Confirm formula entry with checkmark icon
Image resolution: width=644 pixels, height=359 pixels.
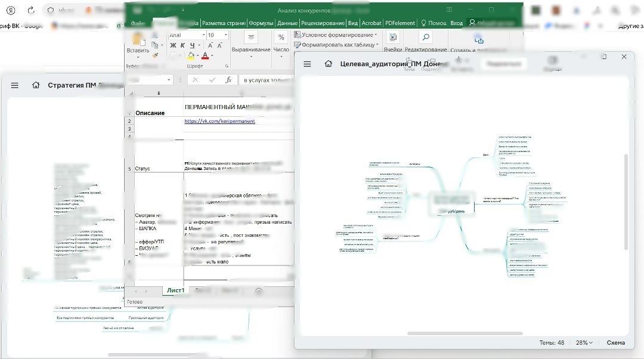click(x=212, y=80)
